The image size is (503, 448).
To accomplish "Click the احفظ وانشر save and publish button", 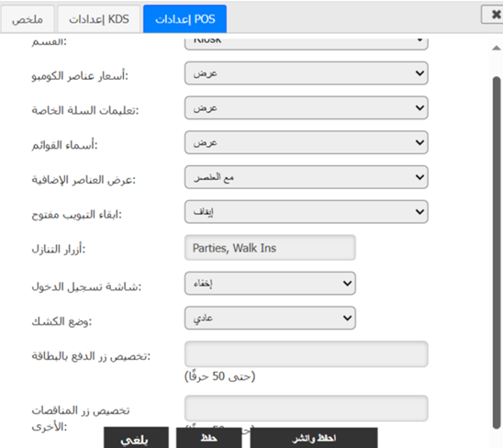I will pyautogui.click(x=314, y=439).
